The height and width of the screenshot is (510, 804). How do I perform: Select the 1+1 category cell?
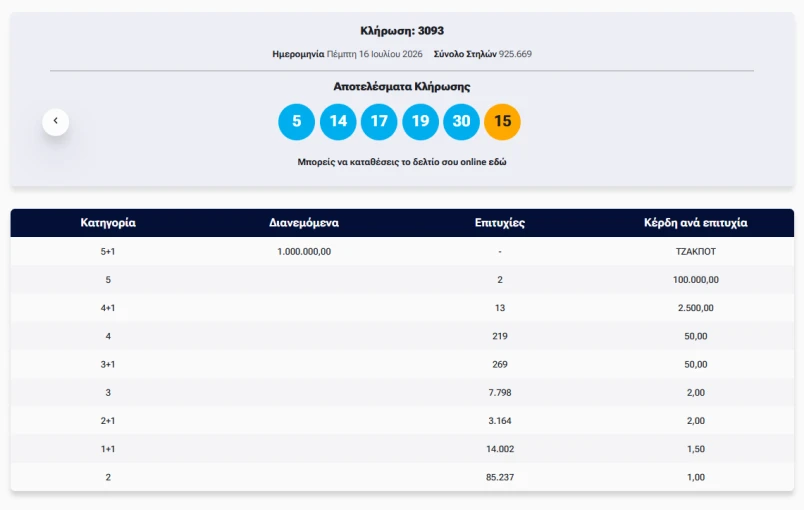[x=108, y=449]
